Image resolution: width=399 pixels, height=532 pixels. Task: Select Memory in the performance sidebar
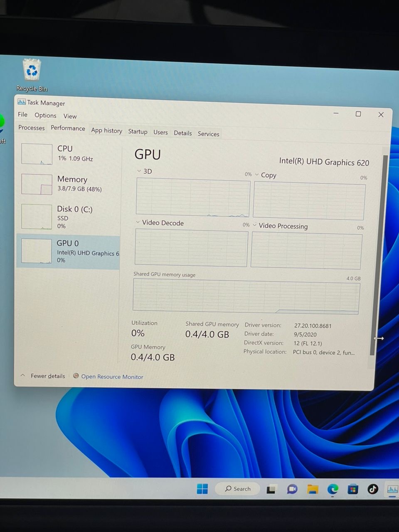coord(69,184)
